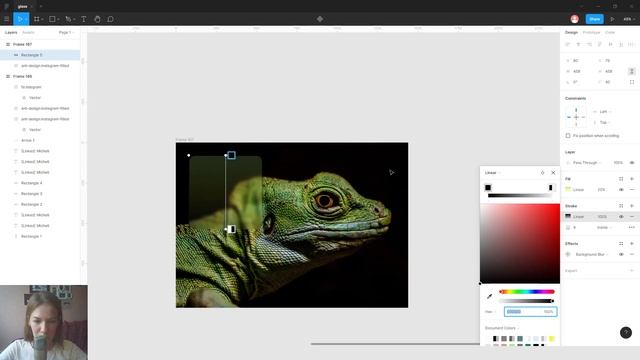Click the distribute spacing icon
This screenshot has width=640, height=360.
631,44
